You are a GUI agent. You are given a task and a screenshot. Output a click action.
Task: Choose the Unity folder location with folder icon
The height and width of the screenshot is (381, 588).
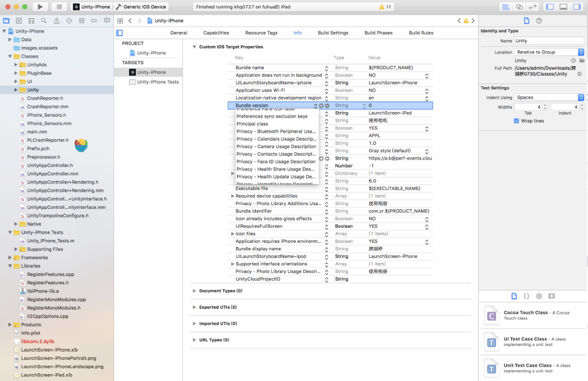[582, 60]
